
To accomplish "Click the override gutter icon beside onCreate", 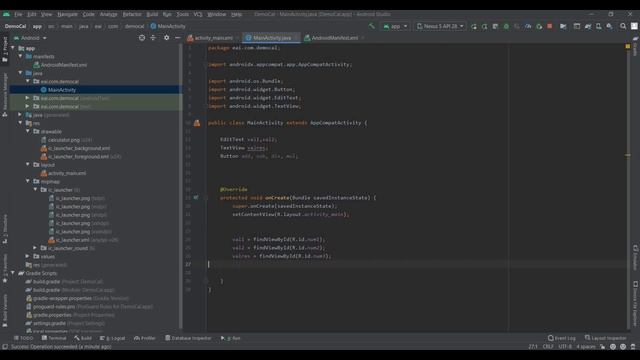I will 196,198.
